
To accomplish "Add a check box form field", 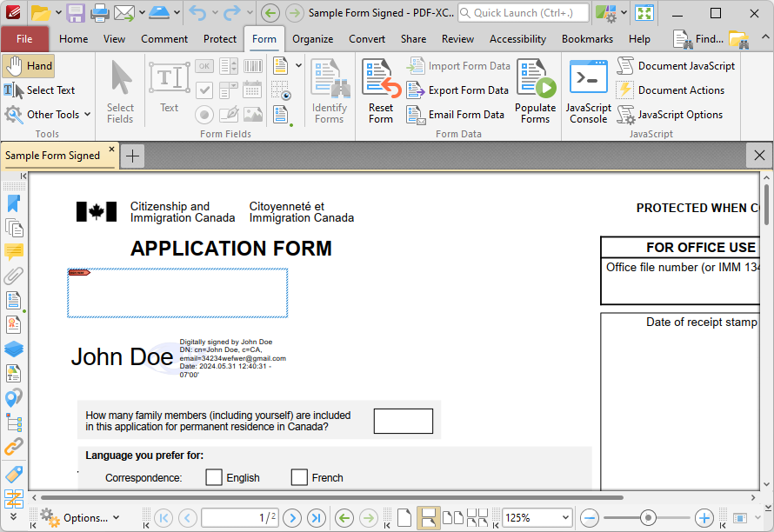I will pyautogui.click(x=204, y=90).
